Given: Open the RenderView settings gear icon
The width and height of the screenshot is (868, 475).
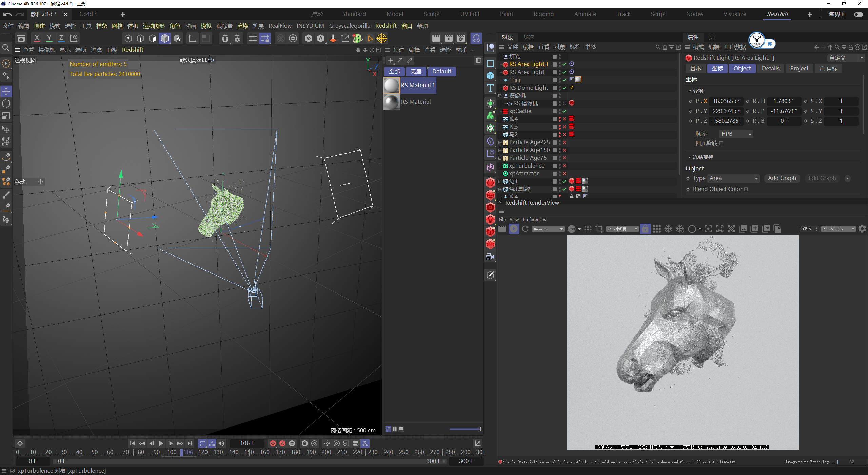Looking at the screenshot, I should click(862, 229).
